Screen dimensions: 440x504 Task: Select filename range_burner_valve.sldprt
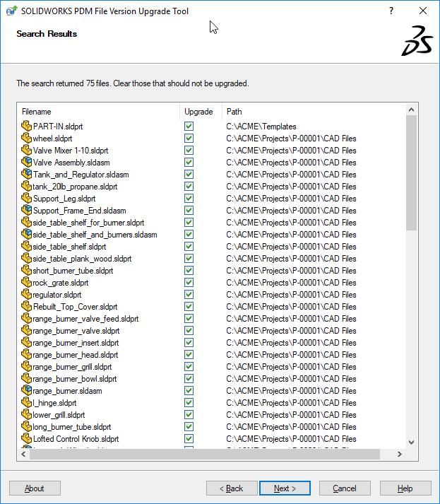click(76, 331)
